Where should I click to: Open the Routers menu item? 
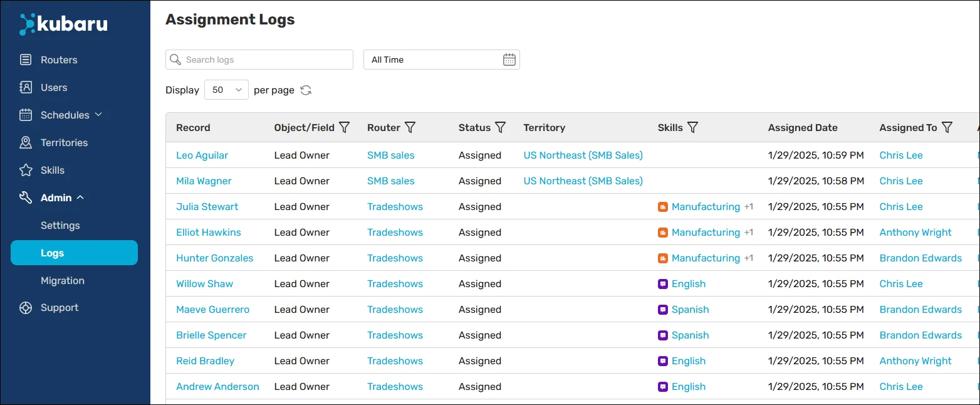59,60
